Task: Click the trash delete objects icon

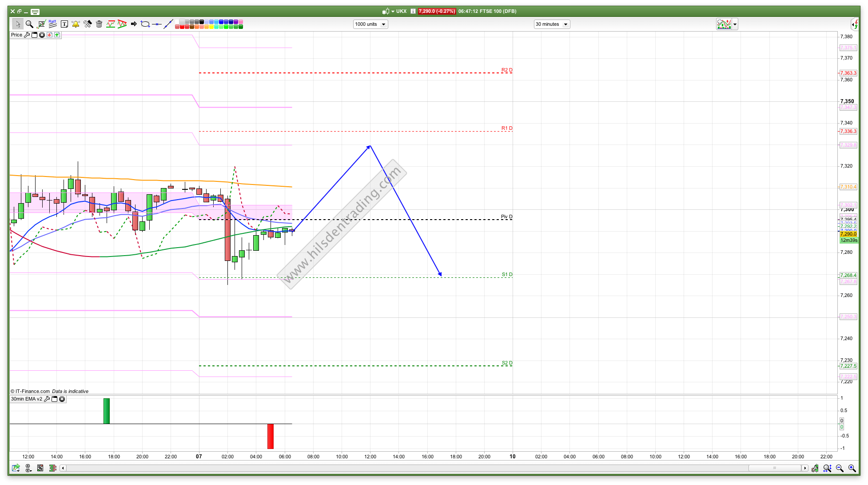Action: point(99,24)
